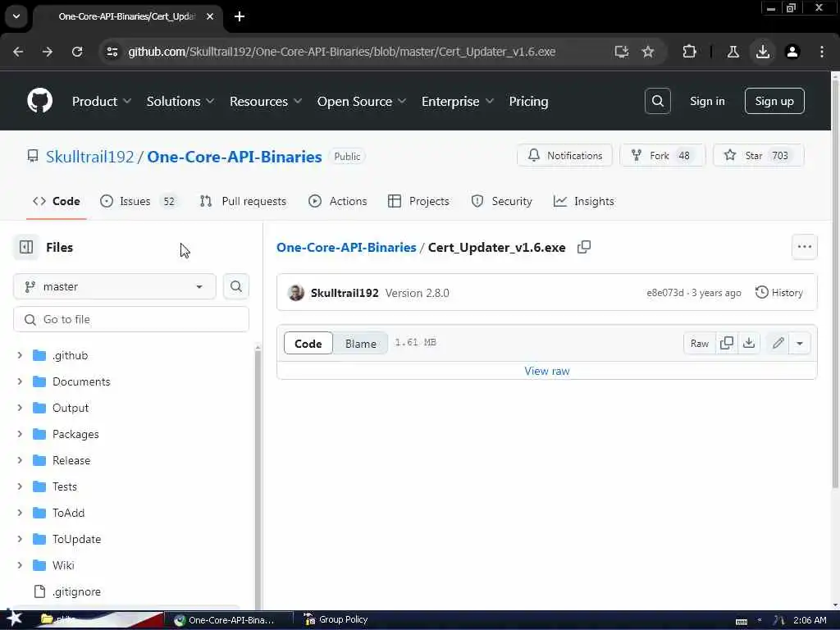Viewport: 840px width, 630px height.
Task: Open Chrome three-dot menu
Action: pos(821,52)
